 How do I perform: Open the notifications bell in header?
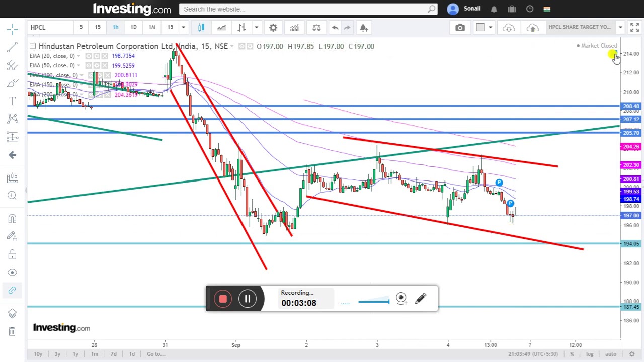tap(494, 9)
